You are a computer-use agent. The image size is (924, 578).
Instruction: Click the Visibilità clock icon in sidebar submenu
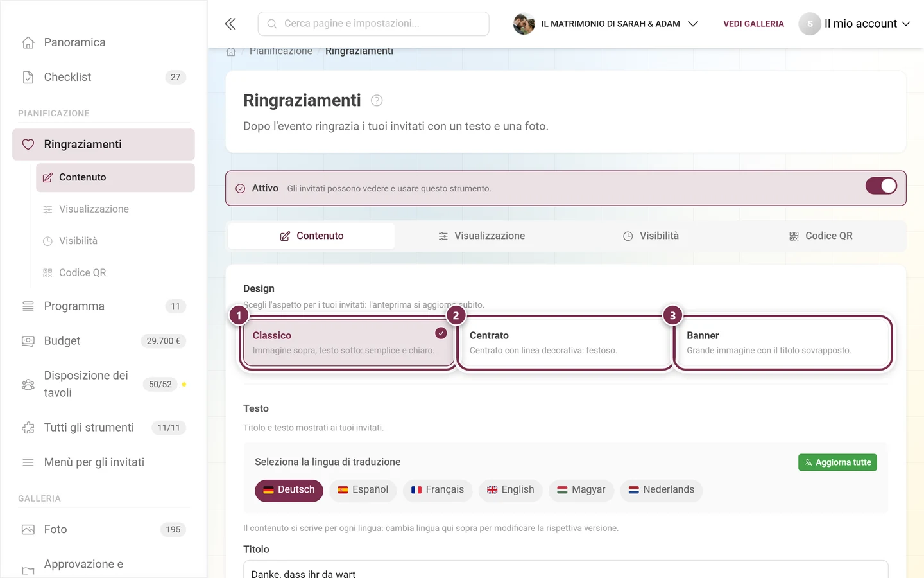pyautogui.click(x=47, y=241)
